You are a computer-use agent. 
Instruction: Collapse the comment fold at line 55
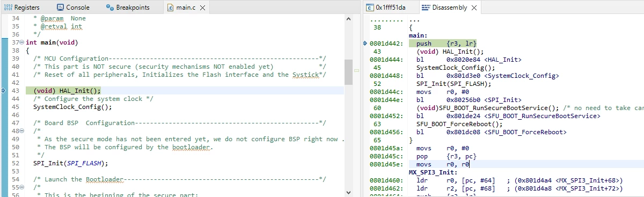(23, 187)
